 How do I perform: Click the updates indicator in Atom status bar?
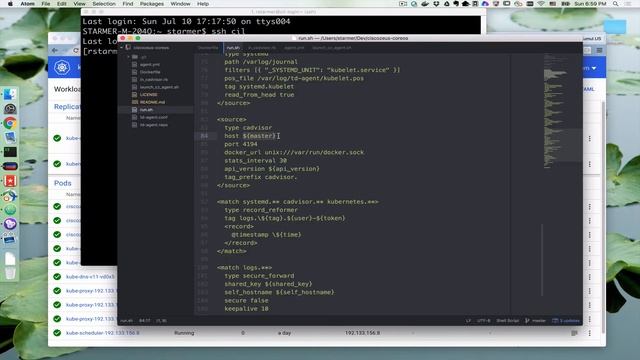click(566, 321)
